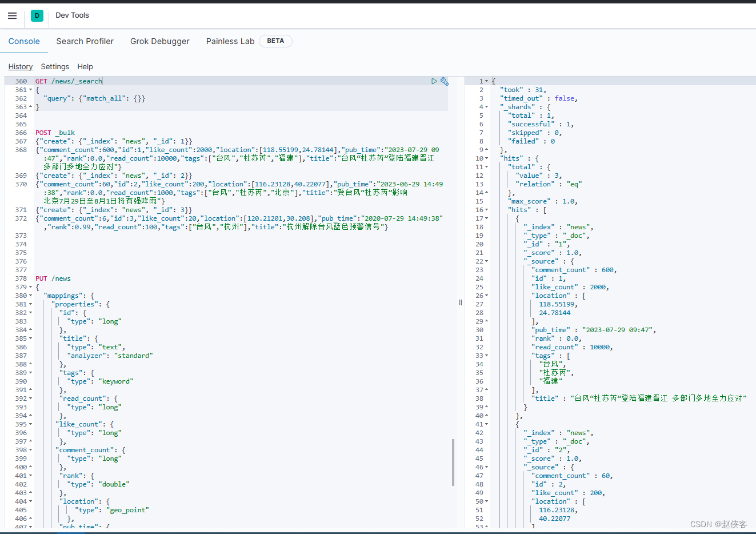
Task: Click the create "_id": 2 bulk line
Action: pos(114,176)
